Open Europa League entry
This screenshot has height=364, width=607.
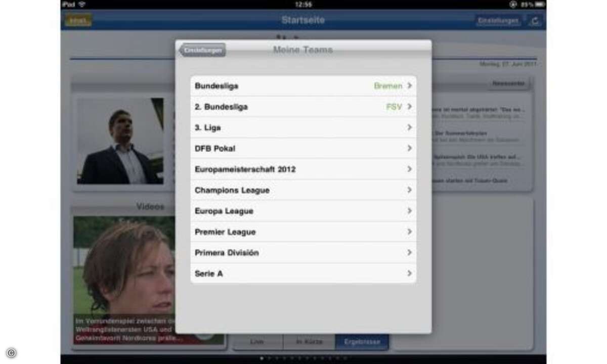(303, 211)
